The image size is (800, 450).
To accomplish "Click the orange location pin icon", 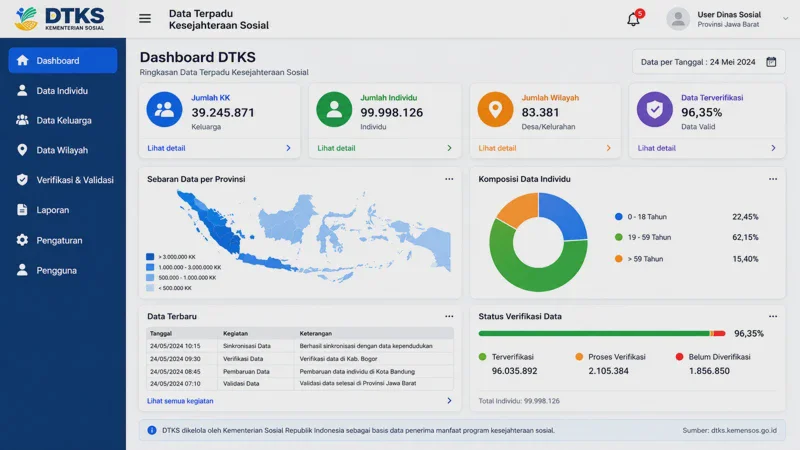I will pyautogui.click(x=495, y=110).
